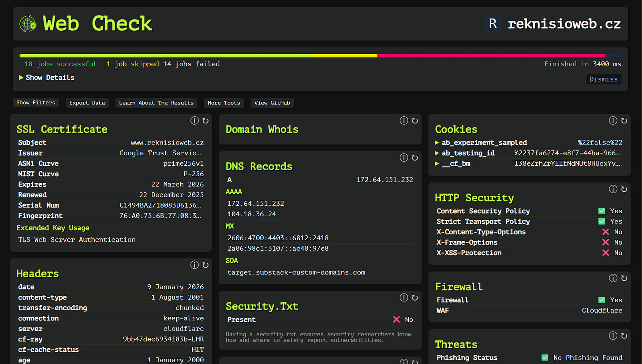Show info about DNS Records
Viewport: 642px width, 364px height.
[x=404, y=158]
